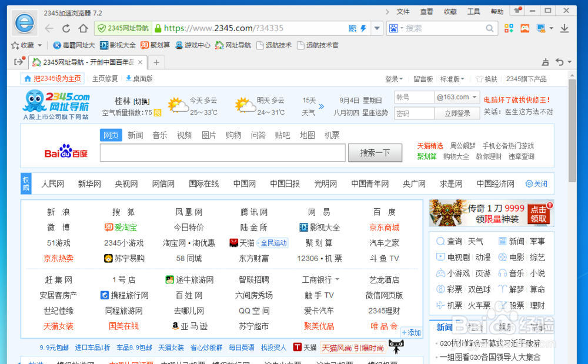Screen dimensions: 588x364
Task: Click 把2345设为主页 link
Action: click(53, 79)
